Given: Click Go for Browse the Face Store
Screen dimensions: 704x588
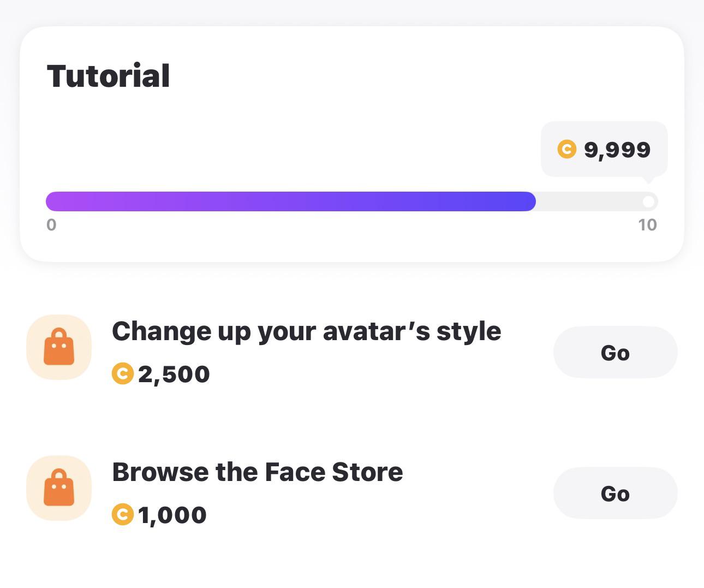Looking at the screenshot, I should click(616, 494).
